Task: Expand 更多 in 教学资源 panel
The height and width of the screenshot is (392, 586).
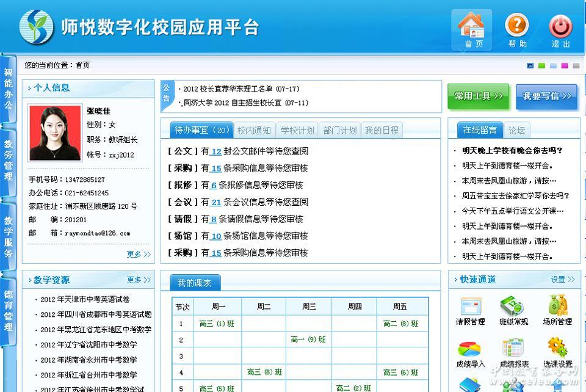Action: 139,280
